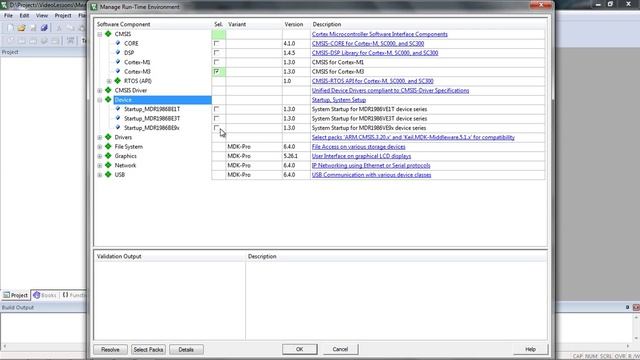Click version 4.1.0 cell of CORE

296,43
